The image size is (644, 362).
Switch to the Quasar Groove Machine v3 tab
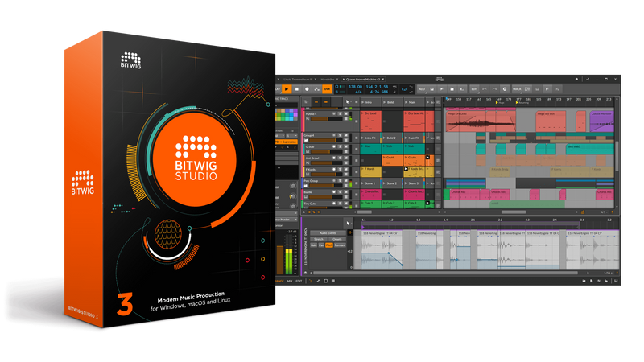coord(363,79)
